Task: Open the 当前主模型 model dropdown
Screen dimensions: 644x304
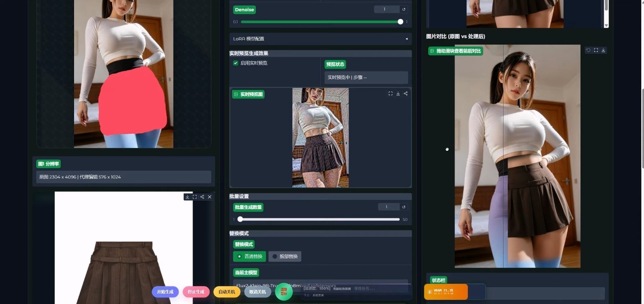Action: coord(320,284)
